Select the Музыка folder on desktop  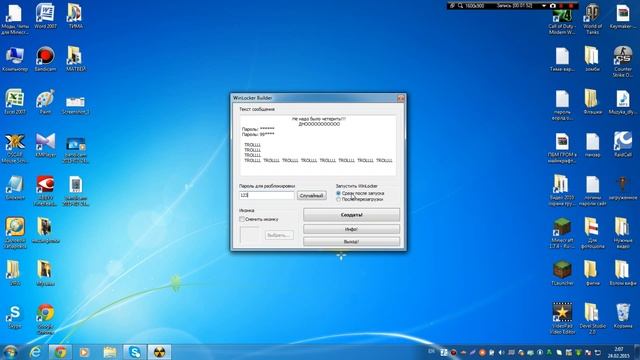click(x=45, y=273)
